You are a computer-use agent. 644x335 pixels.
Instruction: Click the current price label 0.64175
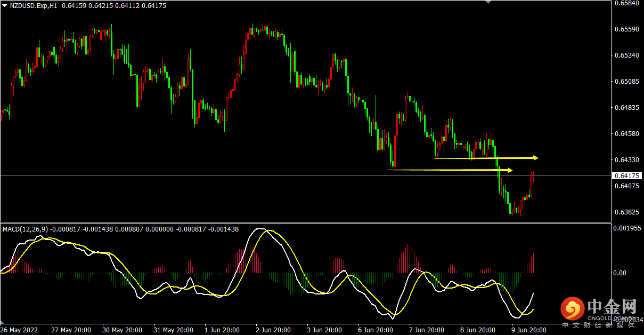pyautogui.click(x=626, y=176)
